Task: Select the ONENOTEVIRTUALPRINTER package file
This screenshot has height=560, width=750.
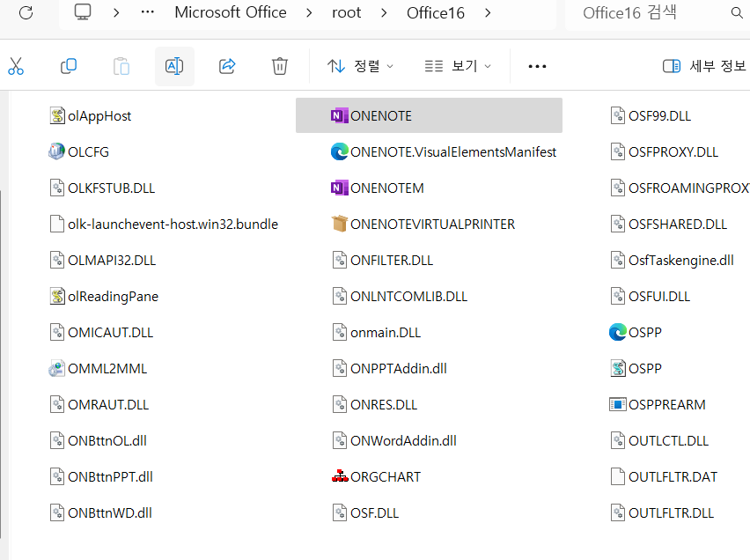Action: coord(423,224)
